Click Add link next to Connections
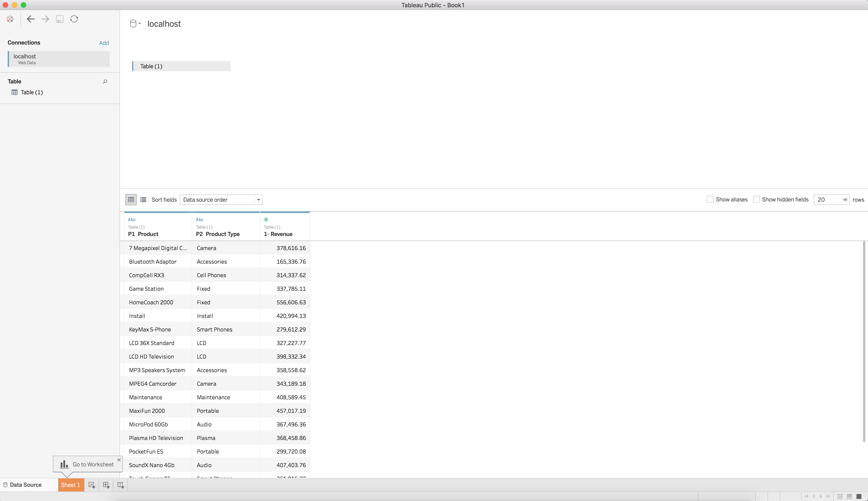Image resolution: width=868 pixels, height=501 pixels. point(104,43)
